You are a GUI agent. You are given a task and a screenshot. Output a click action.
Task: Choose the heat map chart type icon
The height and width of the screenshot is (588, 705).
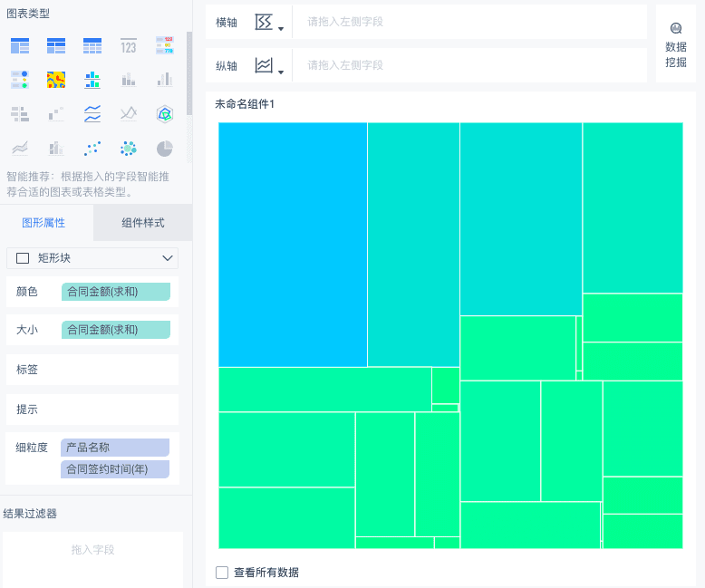[56, 80]
